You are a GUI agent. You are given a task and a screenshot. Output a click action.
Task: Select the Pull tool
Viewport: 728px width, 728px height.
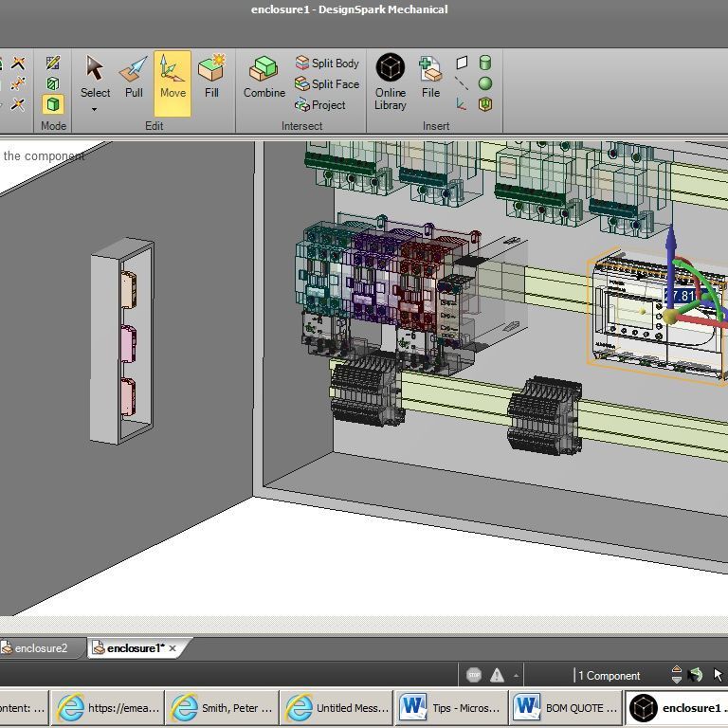coord(134,78)
